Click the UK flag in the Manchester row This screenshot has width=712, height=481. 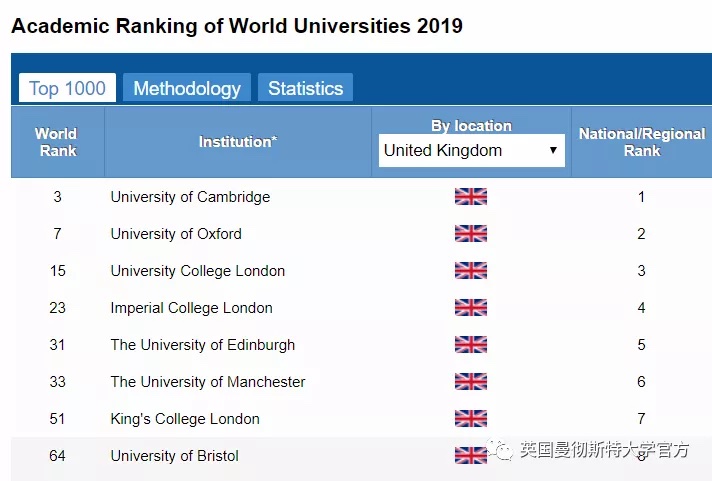(471, 382)
